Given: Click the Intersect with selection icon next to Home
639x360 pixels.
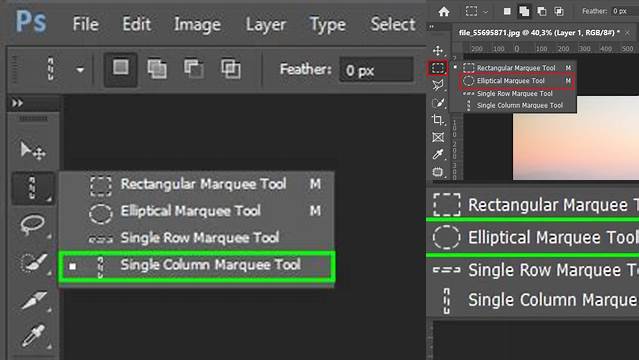Looking at the screenshot, I should click(x=559, y=11).
